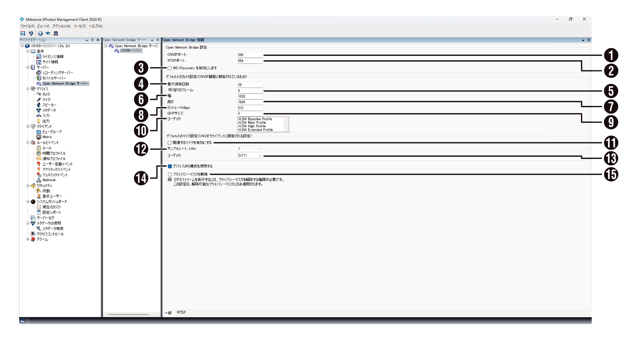Click the 出力 light bulb icon

39,121
